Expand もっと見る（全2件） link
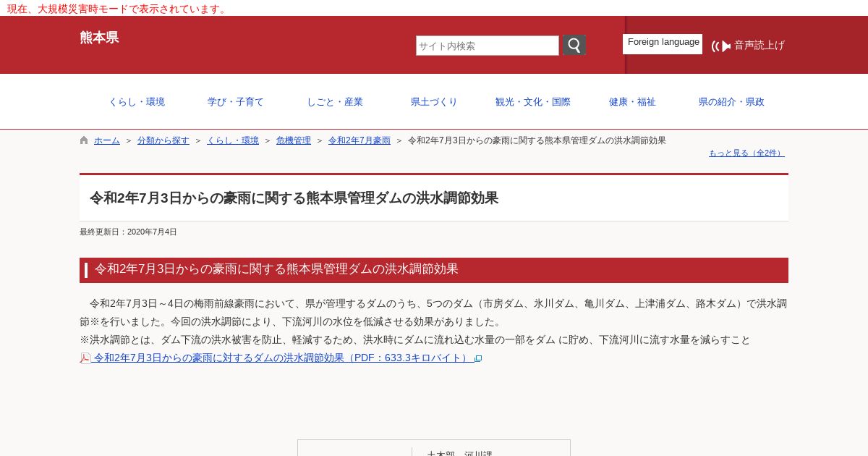 click(x=746, y=153)
